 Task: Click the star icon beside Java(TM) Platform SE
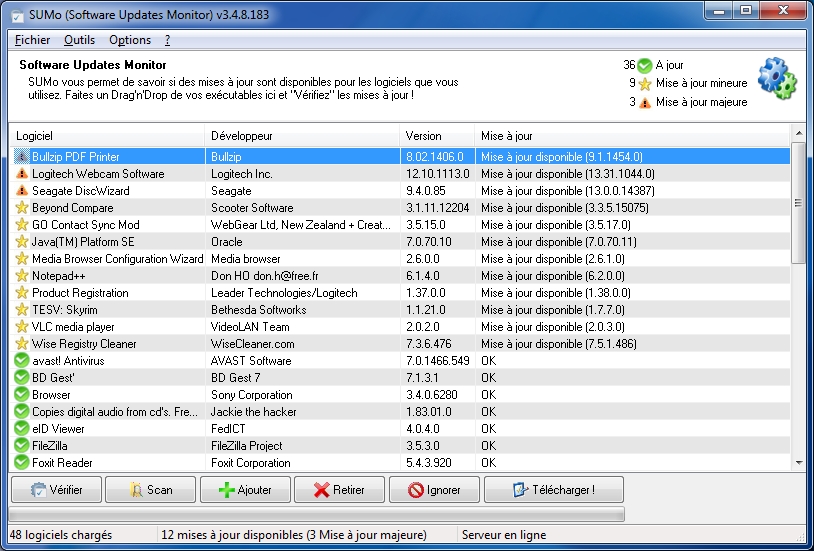coord(21,241)
